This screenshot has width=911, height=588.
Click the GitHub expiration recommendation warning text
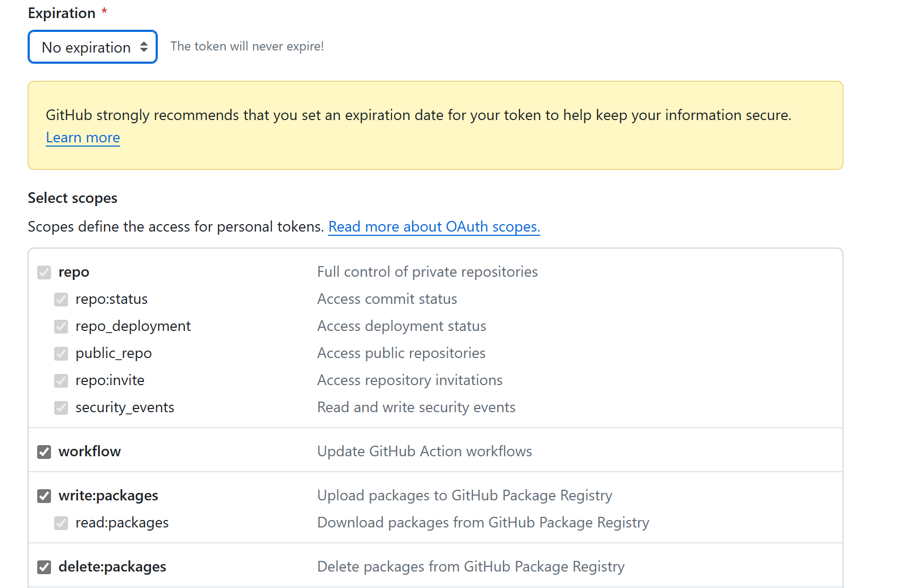pyautogui.click(x=419, y=115)
